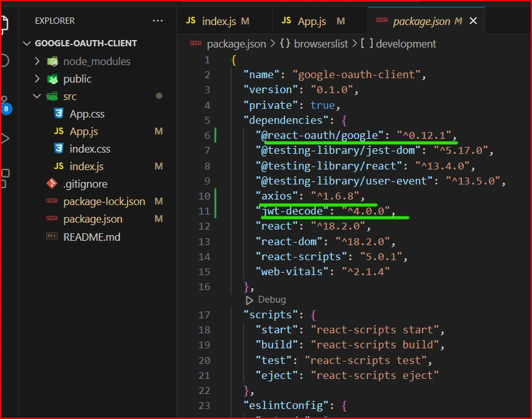532x419 pixels.
Task: Click the "jwt-decode" dependency key
Action: tap(292, 211)
